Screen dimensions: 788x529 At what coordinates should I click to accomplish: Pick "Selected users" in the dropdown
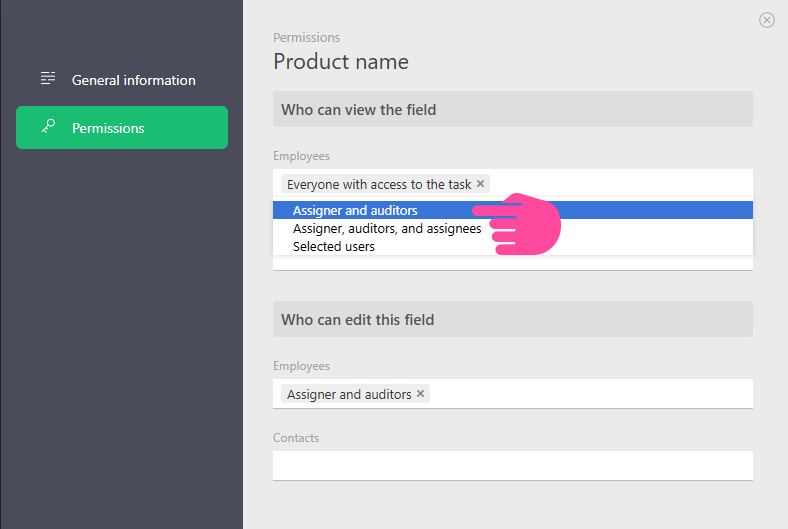[334, 247]
